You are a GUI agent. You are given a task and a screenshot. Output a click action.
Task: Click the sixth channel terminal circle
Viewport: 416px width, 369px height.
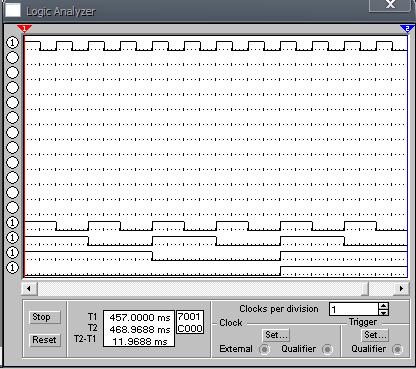(x=13, y=118)
